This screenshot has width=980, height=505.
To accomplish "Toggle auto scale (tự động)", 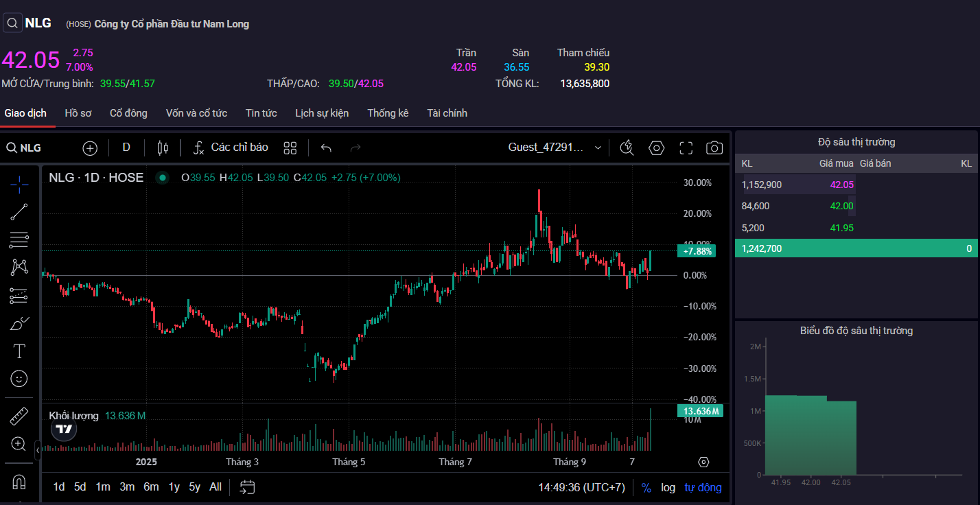I will click(703, 487).
